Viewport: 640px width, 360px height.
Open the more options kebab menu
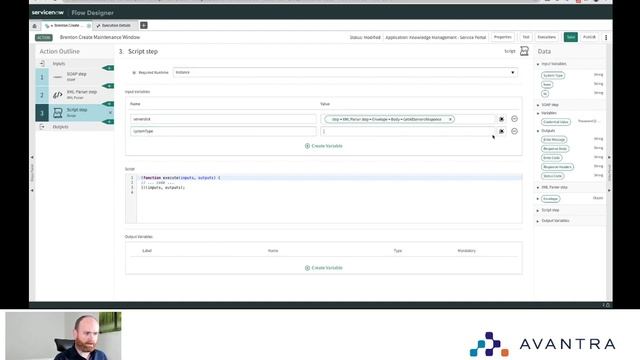click(x=606, y=38)
